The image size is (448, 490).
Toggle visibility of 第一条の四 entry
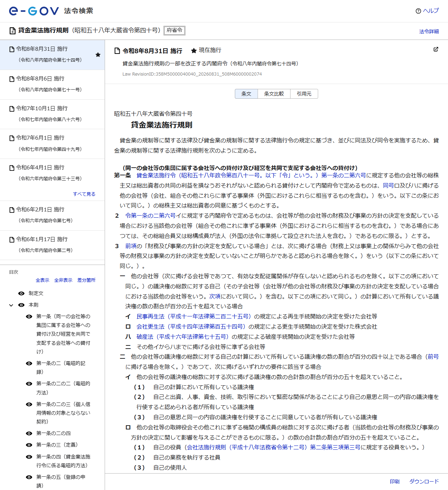[29, 457]
